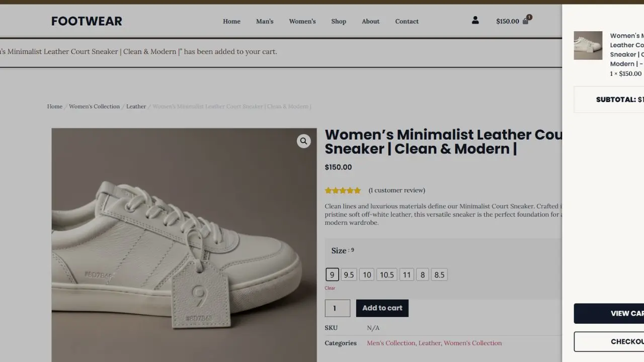Open the shopping cart basket icon

pos(526,21)
